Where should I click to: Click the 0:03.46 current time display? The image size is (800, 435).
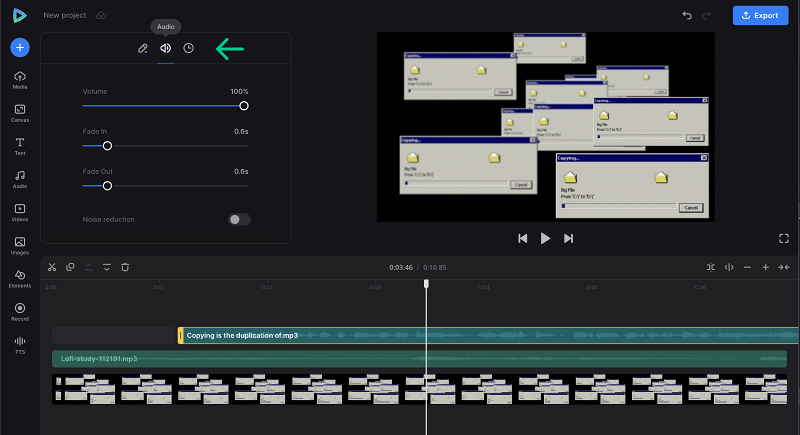[x=401, y=268]
